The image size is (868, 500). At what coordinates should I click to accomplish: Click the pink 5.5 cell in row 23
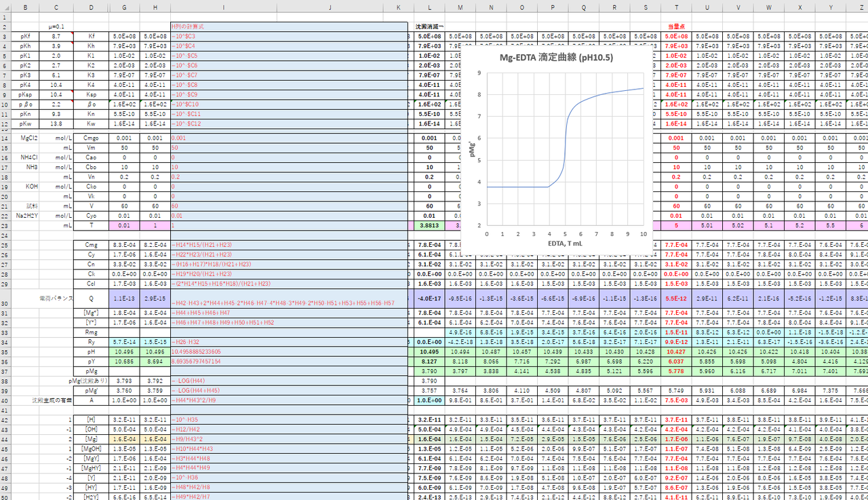coord(831,225)
